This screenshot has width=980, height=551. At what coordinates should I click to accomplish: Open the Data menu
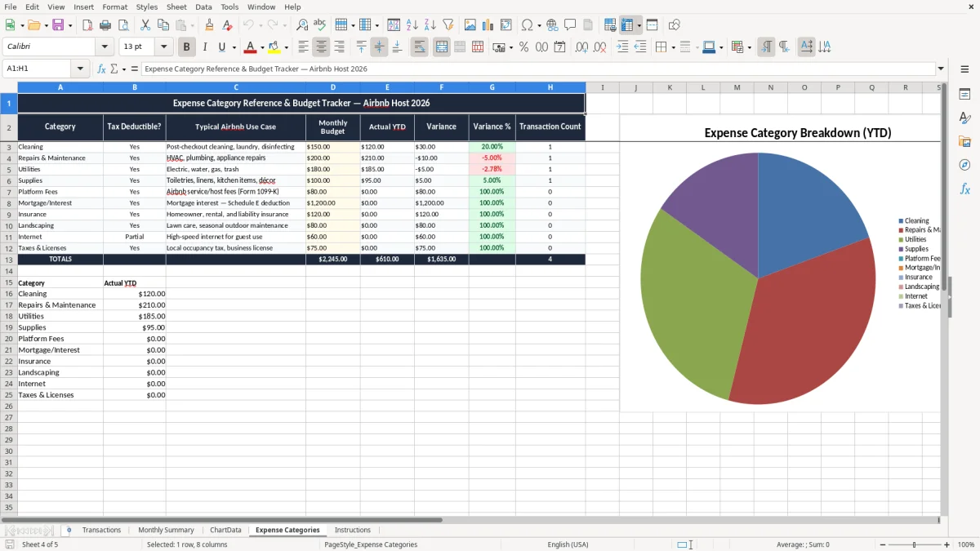coord(203,7)
